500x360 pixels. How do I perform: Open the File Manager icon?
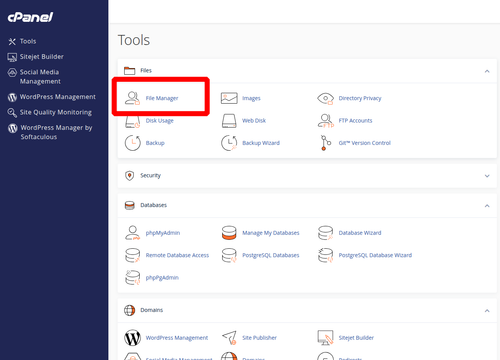pos(132,98)
